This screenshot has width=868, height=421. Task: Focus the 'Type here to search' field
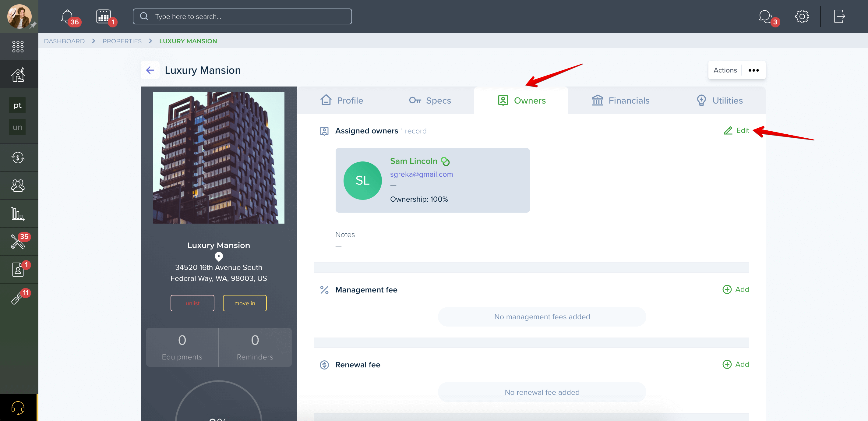[242, 16]
